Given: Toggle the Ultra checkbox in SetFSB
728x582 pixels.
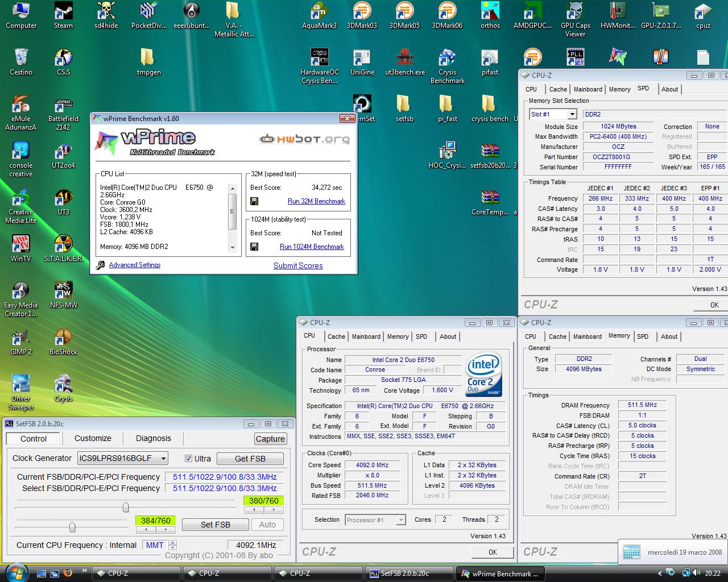Looking at the screenshot, I should [x=188, y=459].
